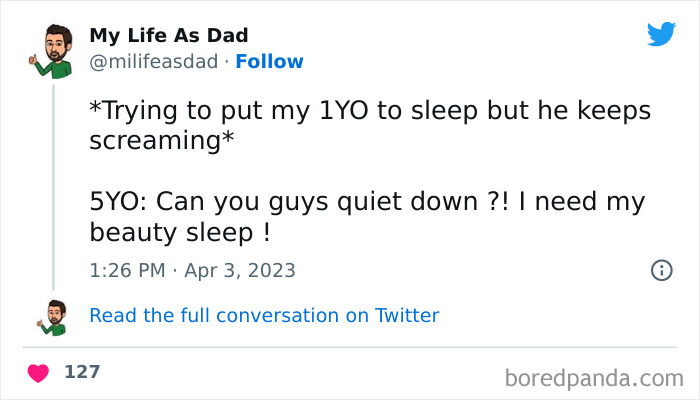700x400 pixels.
Task: Follow the @milifeasdad account
Action: pyautogui.click(x=270, y=61)
